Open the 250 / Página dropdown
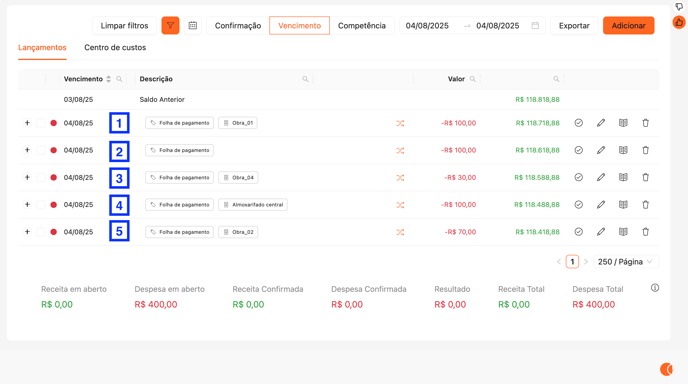The height and width of the screenshot is (384, 688). tap(626, 262)
